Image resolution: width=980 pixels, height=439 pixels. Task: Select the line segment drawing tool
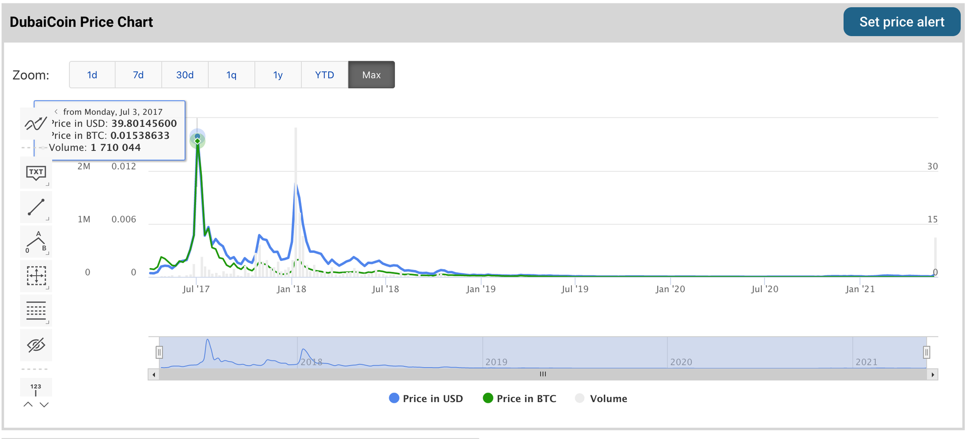[x=36, y=207]
